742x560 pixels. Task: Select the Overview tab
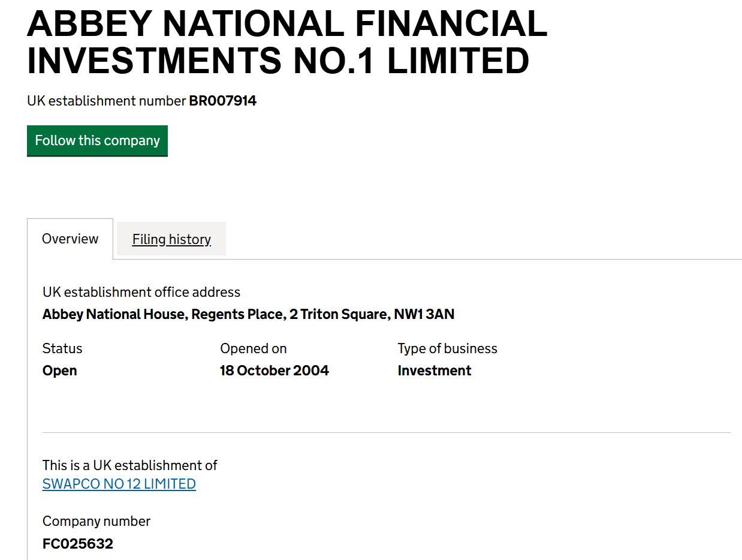click(x=70, y=239)
